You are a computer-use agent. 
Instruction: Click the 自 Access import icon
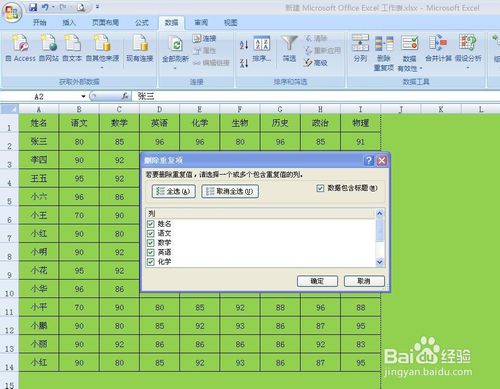click(20, 43)
